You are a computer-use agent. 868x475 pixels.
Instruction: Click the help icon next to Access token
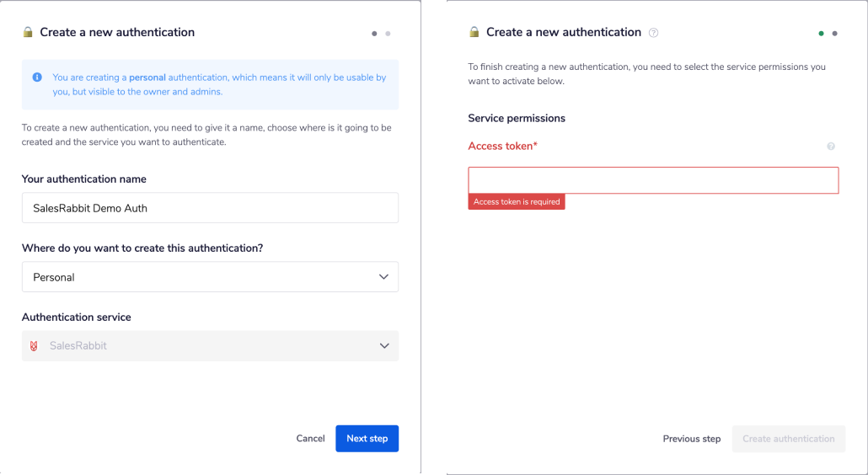click(831, 147)
